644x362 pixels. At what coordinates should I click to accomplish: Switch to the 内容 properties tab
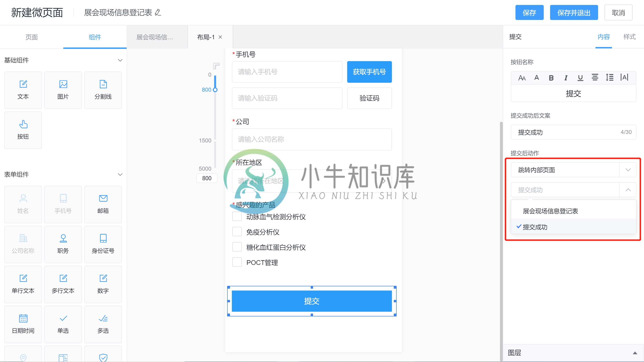(x=604, y=37)
